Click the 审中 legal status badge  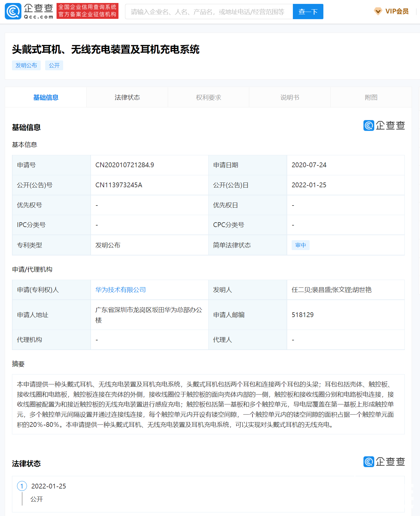click(300, 245)
